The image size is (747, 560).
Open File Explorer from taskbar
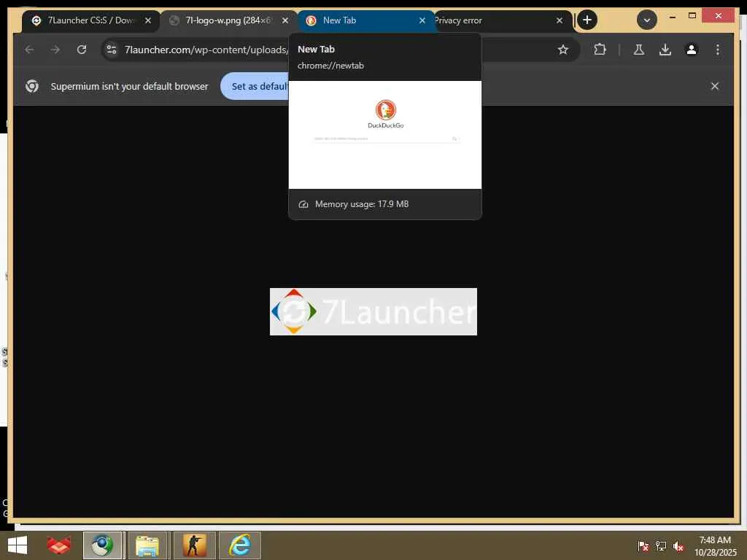click(x=147, y=545)
